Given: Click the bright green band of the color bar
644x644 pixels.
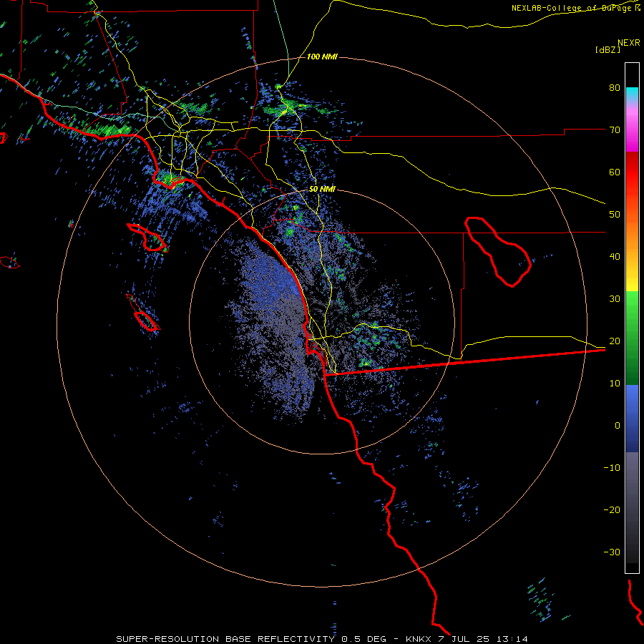Looking at the screenshot, I should point(632,312).
